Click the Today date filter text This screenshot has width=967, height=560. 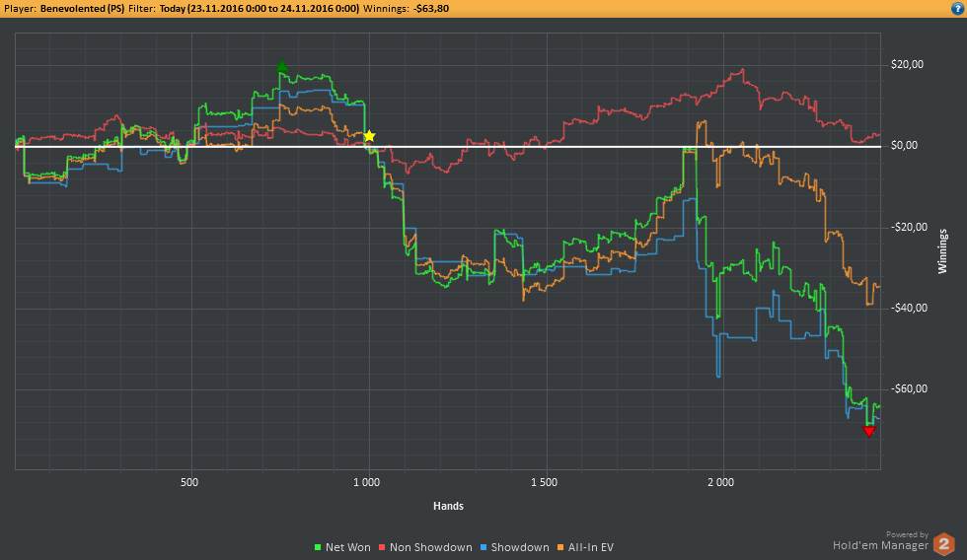click(x=260, y=9)
